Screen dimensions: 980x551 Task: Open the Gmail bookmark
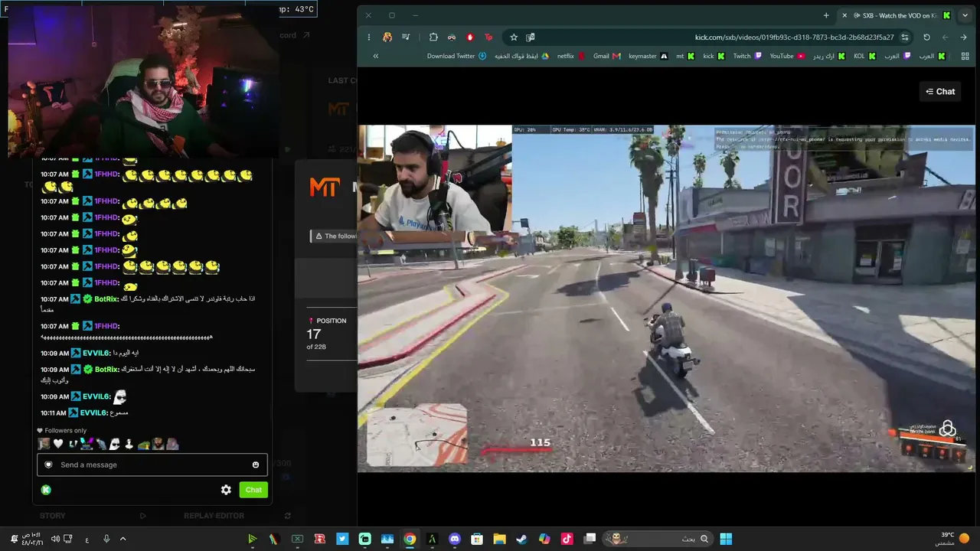click(x=607, y=56)
